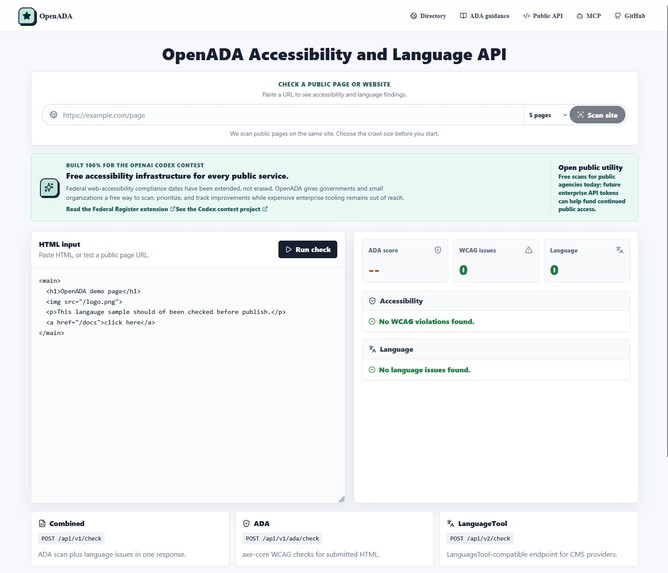Viewport: 668px width, 573px height.
Task: Go to the Public API page
Action: point(543,16)
